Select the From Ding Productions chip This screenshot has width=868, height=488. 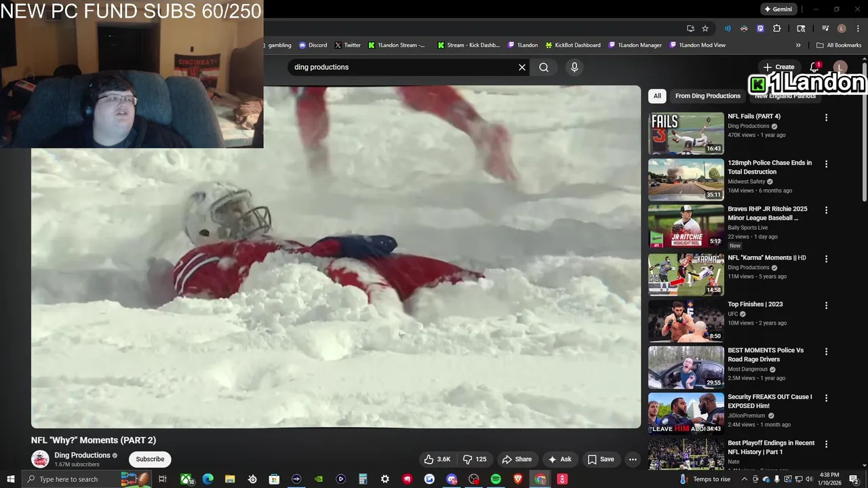click(x=707, y=96)
